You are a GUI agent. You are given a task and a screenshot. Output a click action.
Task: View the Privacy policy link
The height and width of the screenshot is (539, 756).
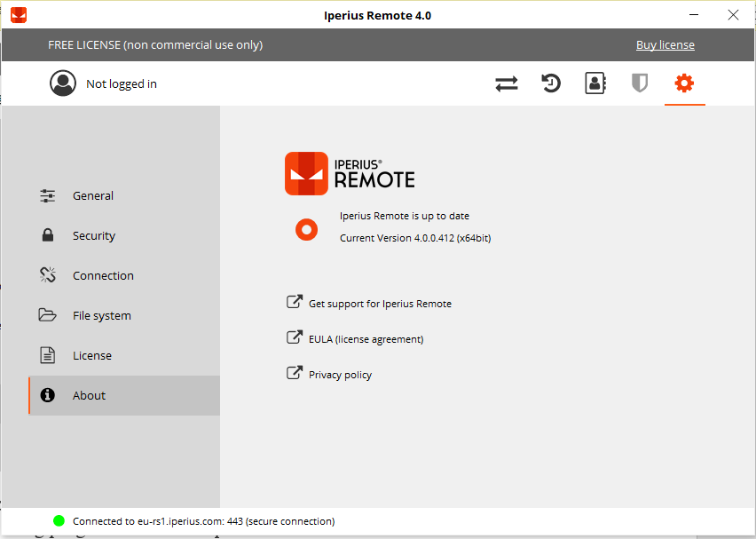[x=340, y=375]
